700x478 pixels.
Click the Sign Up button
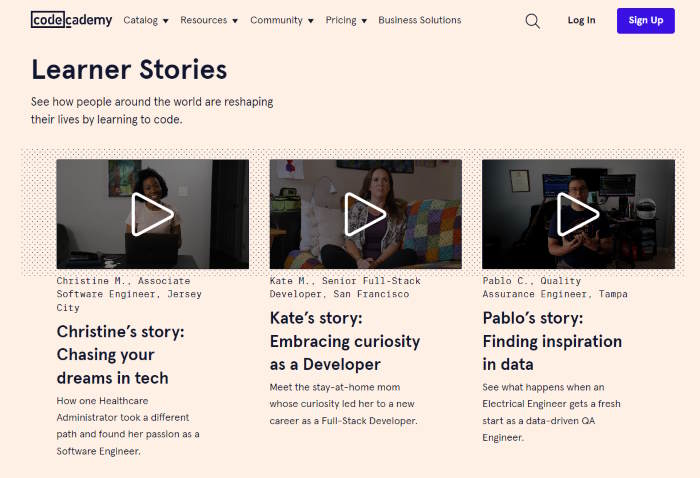coord(646,21)
